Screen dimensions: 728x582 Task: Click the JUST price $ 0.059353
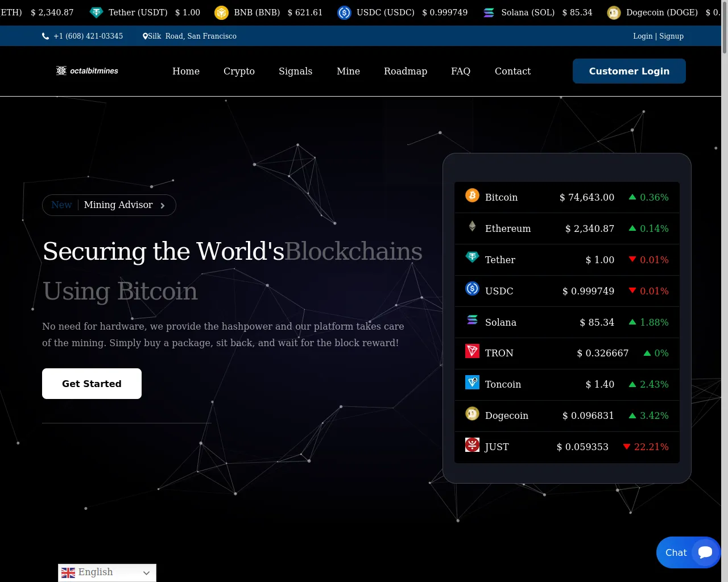pos(582,447)
